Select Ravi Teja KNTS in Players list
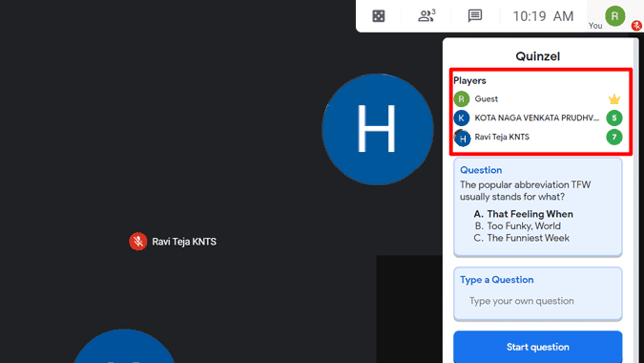This screenshot has height=363, width=644. coord(502,137)
